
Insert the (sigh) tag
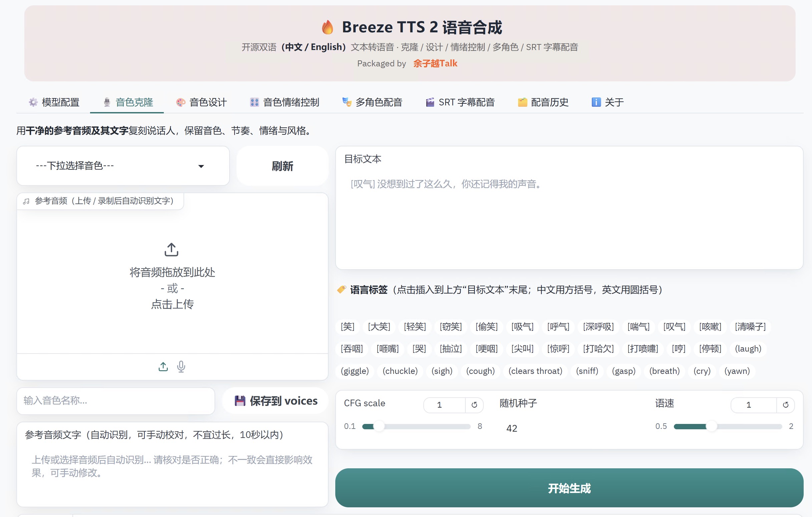(442, 371)
